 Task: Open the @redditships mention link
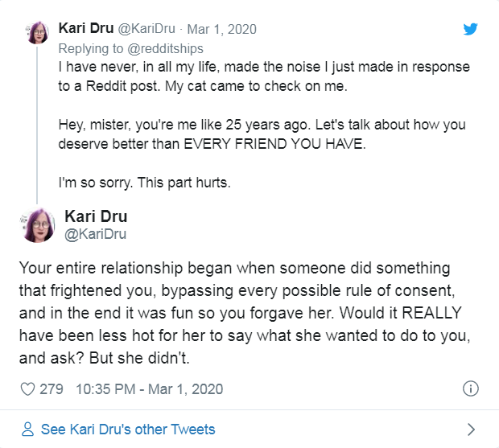(165, 48)
